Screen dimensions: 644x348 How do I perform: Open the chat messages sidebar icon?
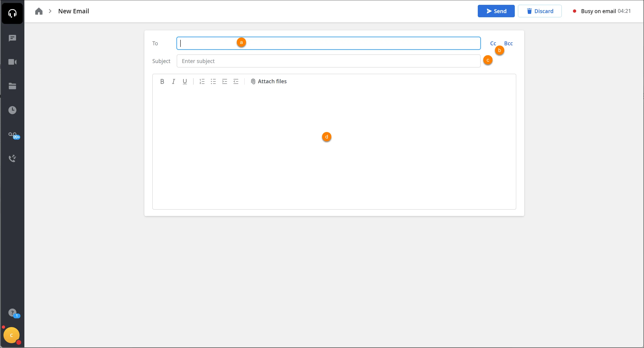[12, 38]
